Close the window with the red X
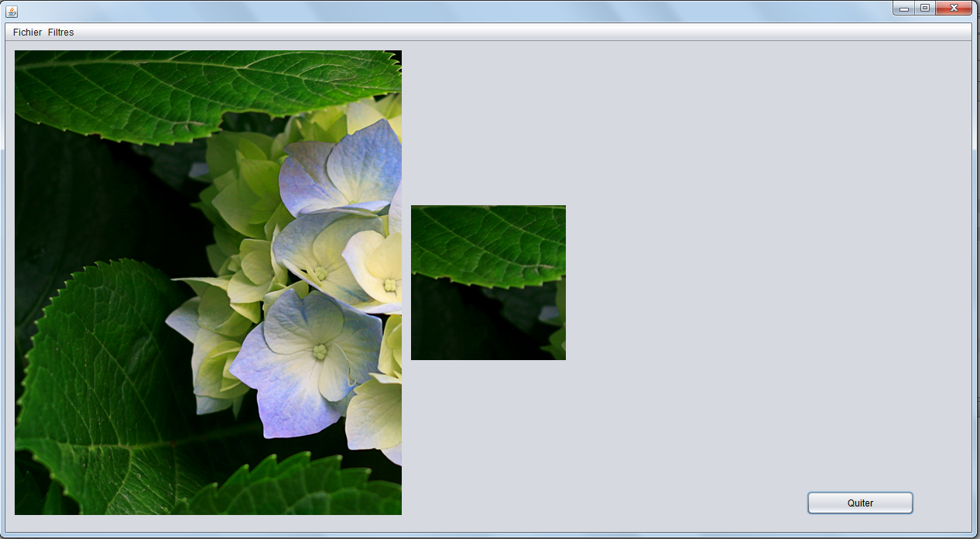The width and height of the screenshot is (980, 539). tap(953, 9)
